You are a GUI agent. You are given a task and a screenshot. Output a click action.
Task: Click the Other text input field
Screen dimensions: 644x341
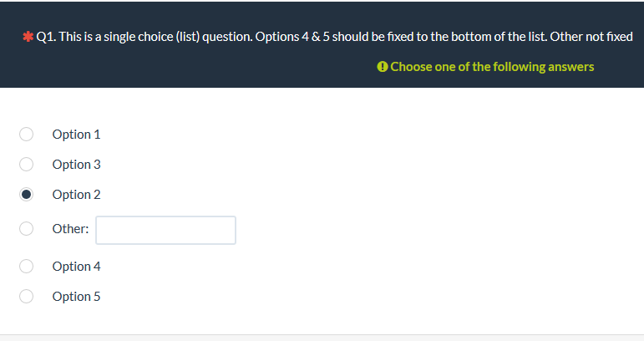(165, 230)
